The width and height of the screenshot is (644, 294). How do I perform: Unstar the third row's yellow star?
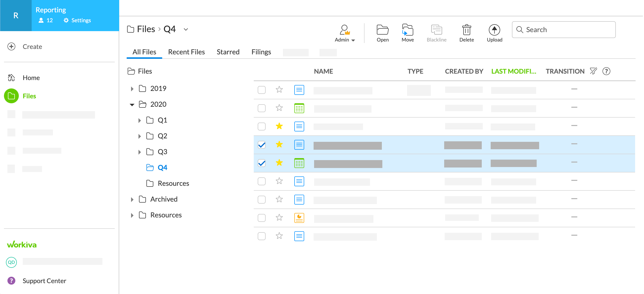click(279, 126)
